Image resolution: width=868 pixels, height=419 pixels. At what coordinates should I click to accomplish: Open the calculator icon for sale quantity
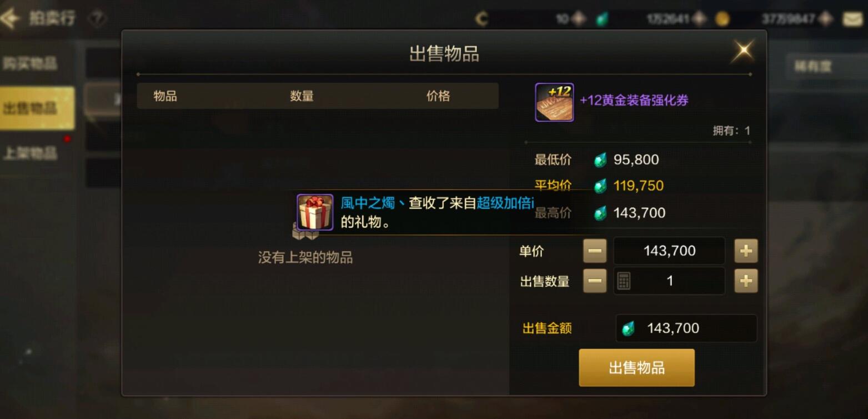624,281
